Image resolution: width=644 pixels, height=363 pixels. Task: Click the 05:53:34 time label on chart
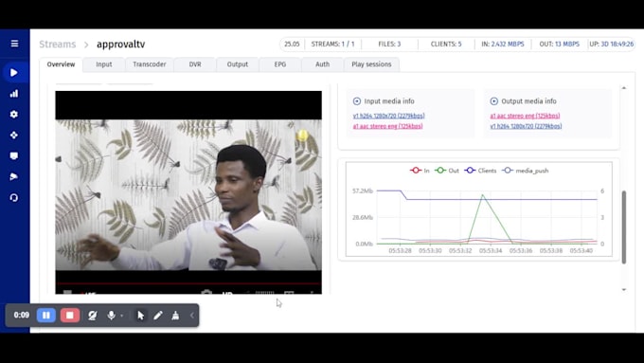[491, 250]
